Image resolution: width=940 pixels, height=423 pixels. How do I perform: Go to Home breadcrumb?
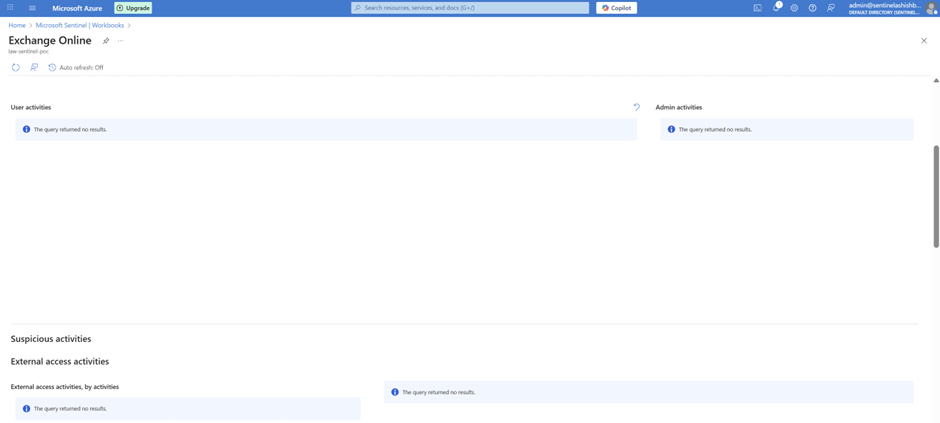[17, 25]
